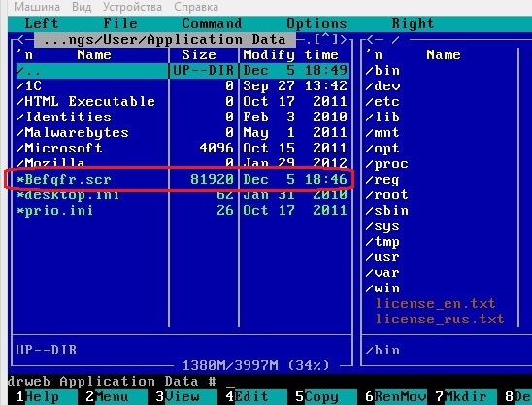The width and height of the screenshot is (532, 405).
Task: Select /proc in the right panel
Action: coord(386,164)
